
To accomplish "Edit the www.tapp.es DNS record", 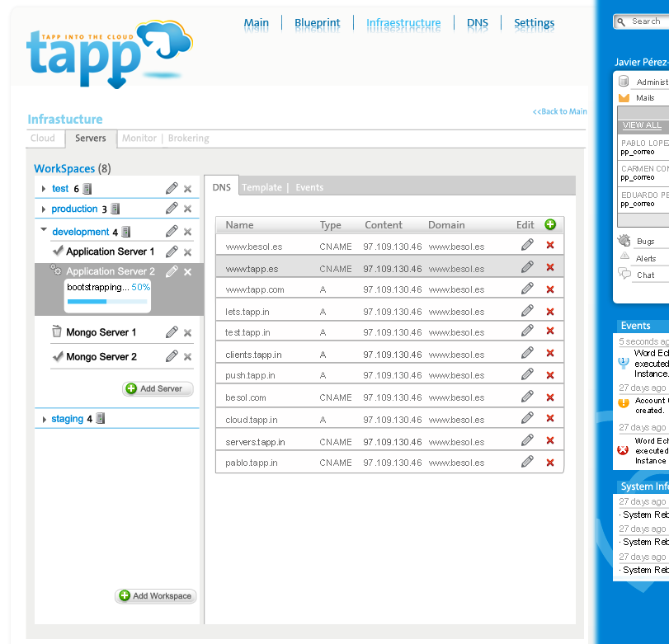I will click(x=527, y=267).
